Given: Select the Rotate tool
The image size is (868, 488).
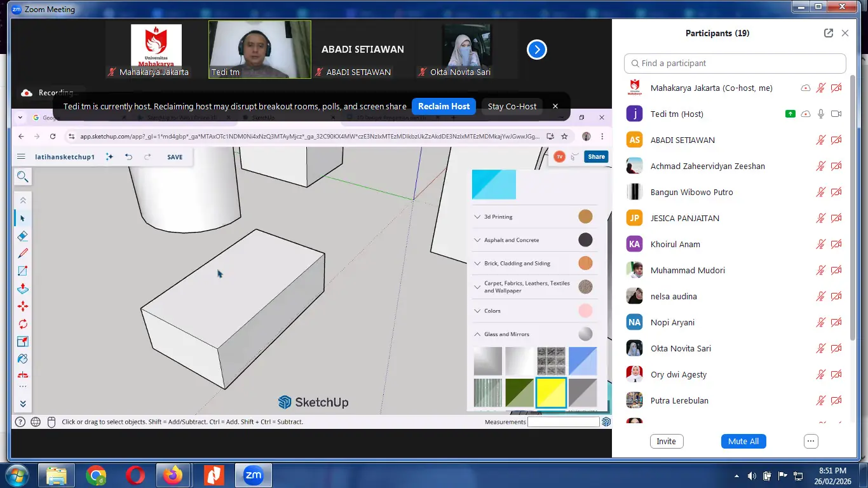Looking at the screenshot, I should (x=23, y=324).
